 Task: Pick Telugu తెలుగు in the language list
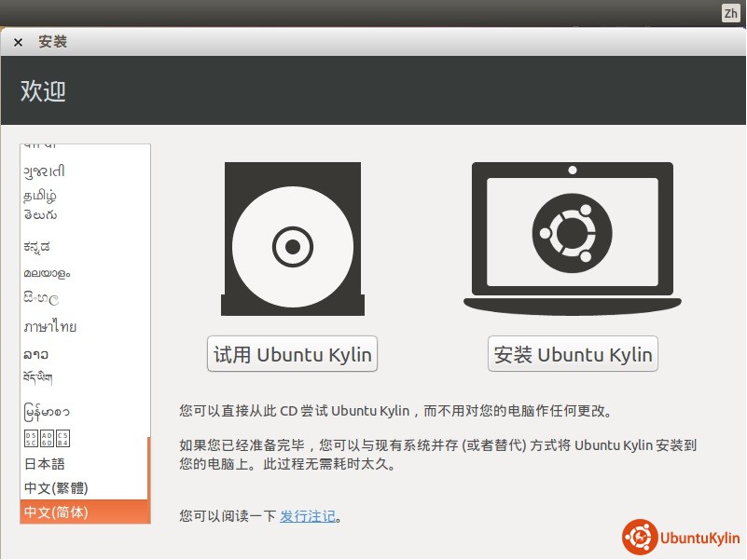point(41,215)
